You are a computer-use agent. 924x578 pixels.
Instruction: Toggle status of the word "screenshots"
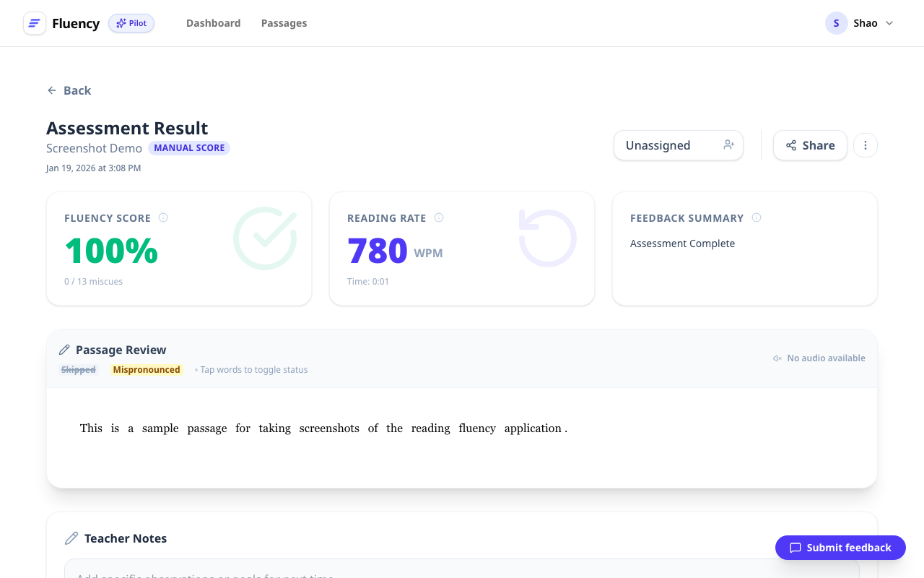[x=329, y=428]
